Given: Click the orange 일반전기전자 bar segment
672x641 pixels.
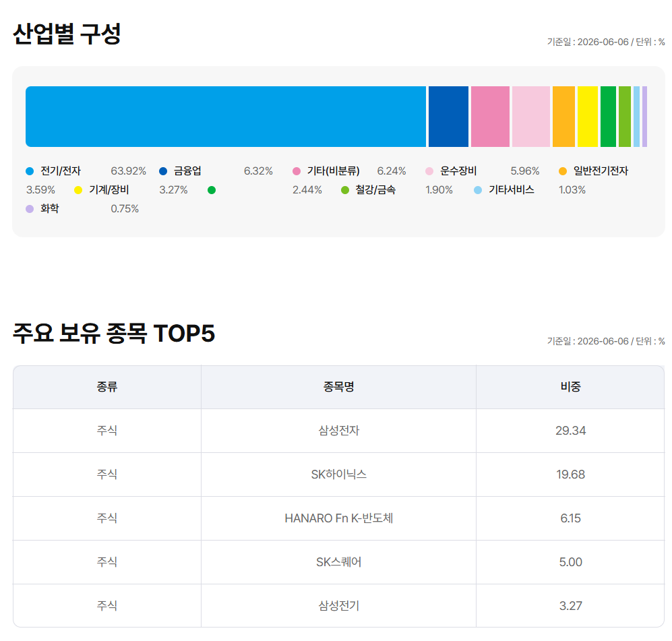Looking at the screenshot, I should [x=563, y=117].
